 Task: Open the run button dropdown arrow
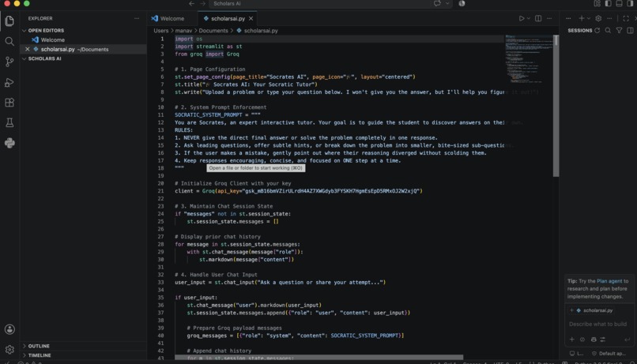click(528, 18)
